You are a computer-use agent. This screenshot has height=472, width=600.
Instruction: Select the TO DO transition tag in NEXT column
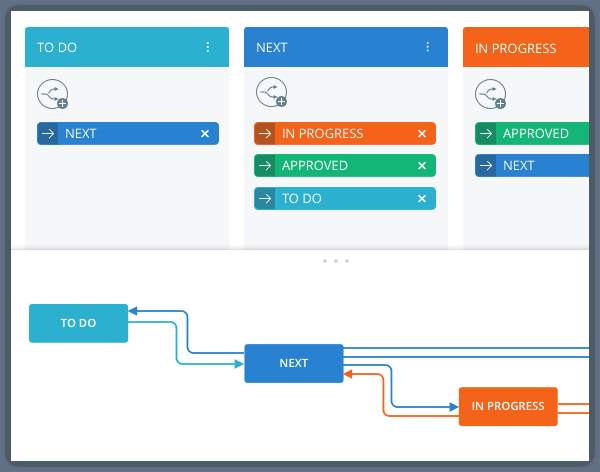(345, 198)
